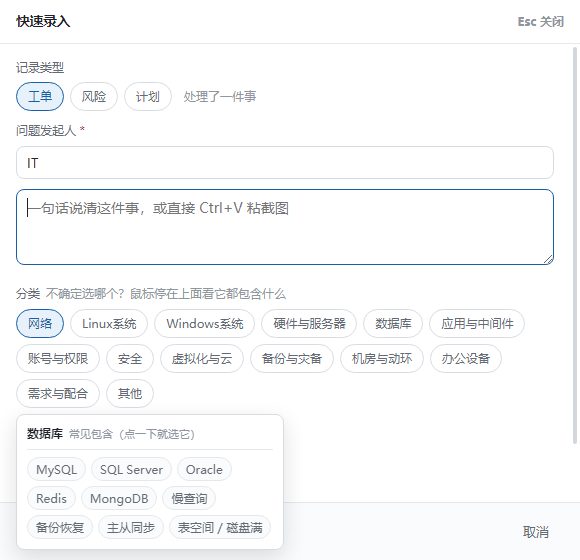
Task: Click the 分类 label
Action: [28, 294]
